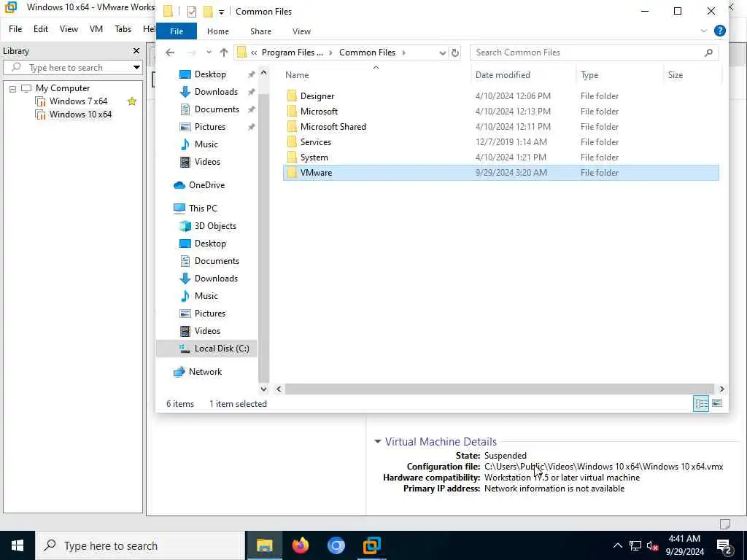Expand the ribbon with the chevron
Image resolution: width=747 pixels, height=560 pixels.
[704, 31]
